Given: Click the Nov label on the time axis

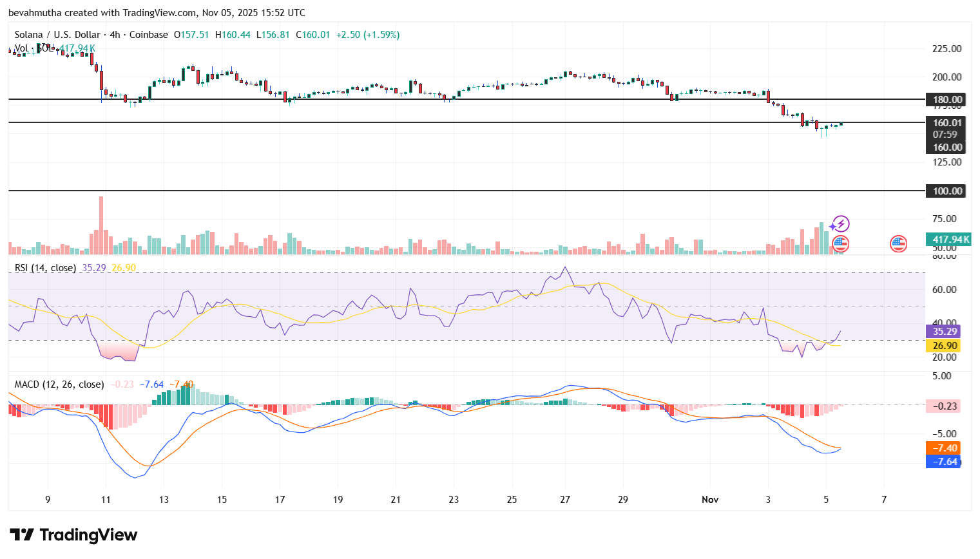Looking at the screenshot, I should 710,499.
